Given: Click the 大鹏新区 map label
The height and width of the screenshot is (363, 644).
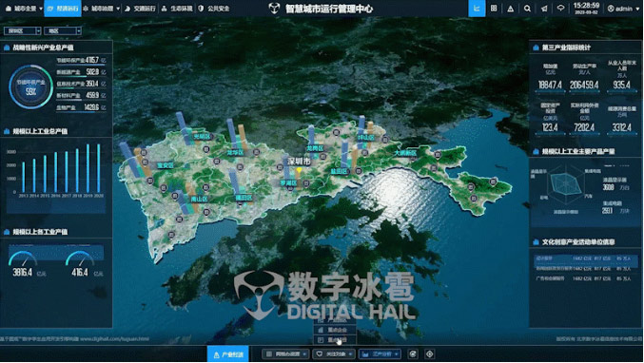Looking at the screenshot, I should click(x=405, y=153).
